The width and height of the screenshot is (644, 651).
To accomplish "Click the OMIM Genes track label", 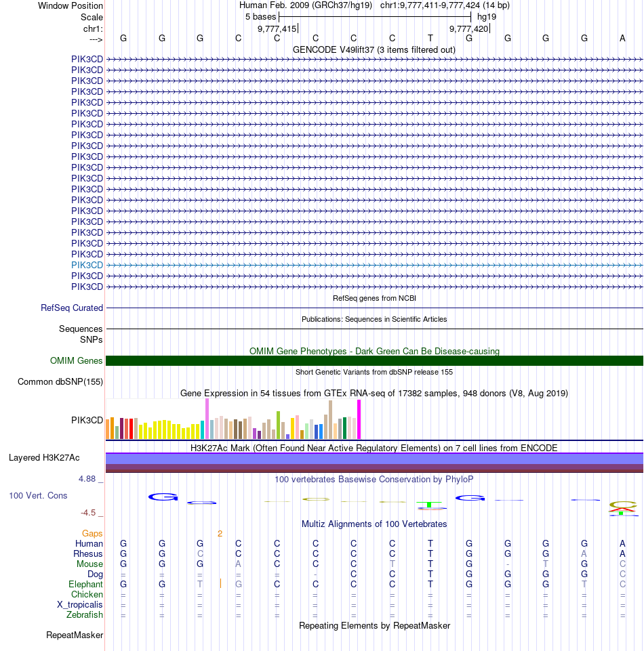I will [x=77, y=361].
